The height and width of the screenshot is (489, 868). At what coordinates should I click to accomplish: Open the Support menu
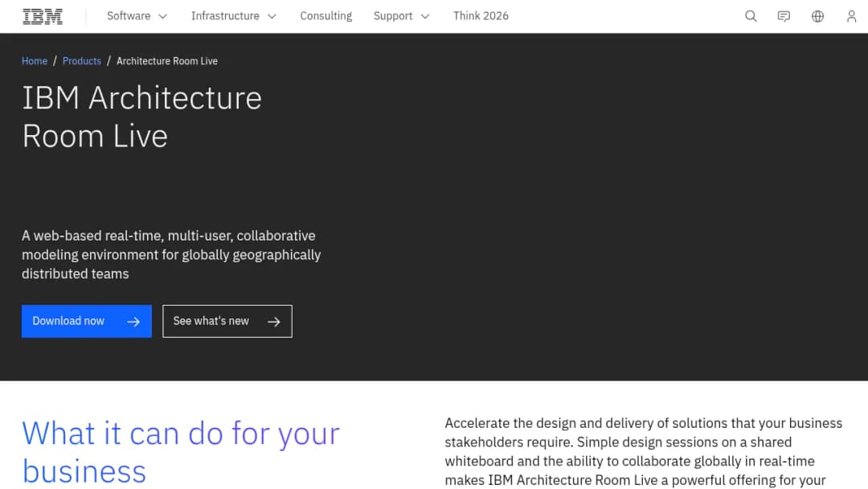pos(401,16)
